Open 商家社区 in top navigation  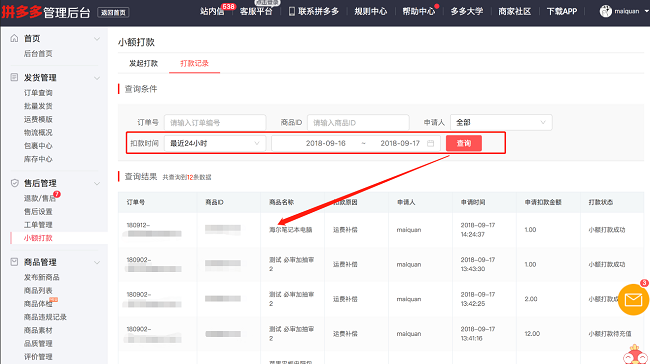pos(515,11)
